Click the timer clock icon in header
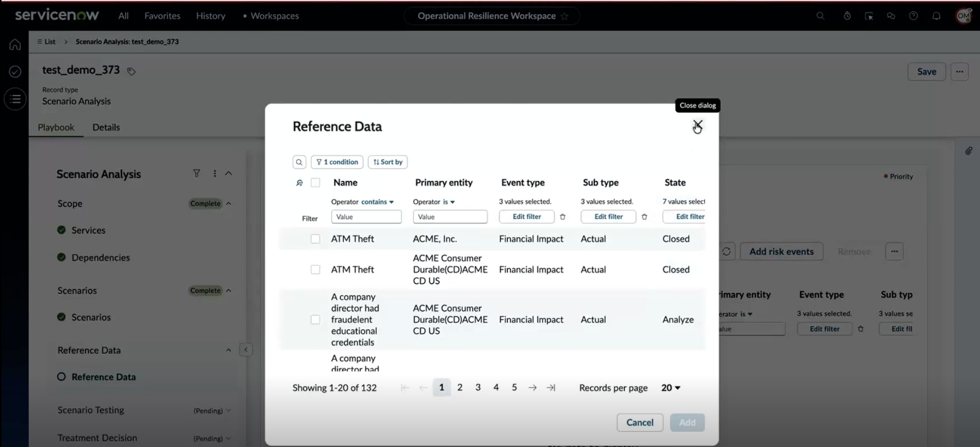 point(847,16)
